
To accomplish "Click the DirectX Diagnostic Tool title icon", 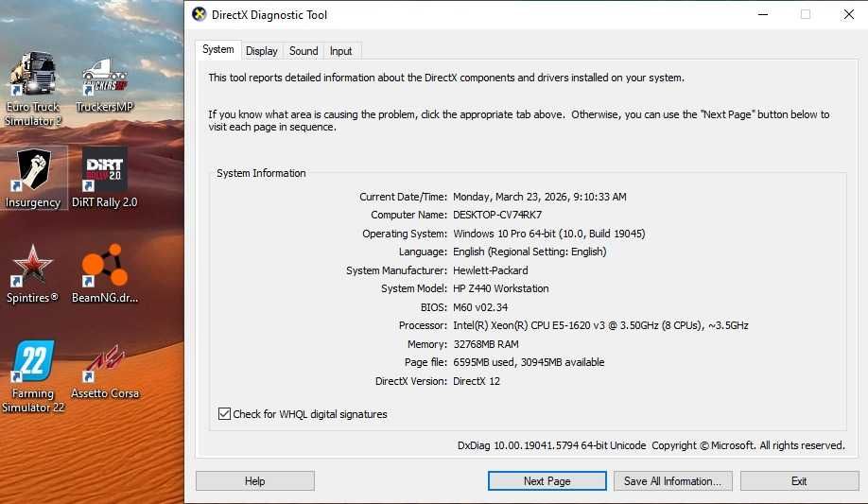I will (200, 14).
